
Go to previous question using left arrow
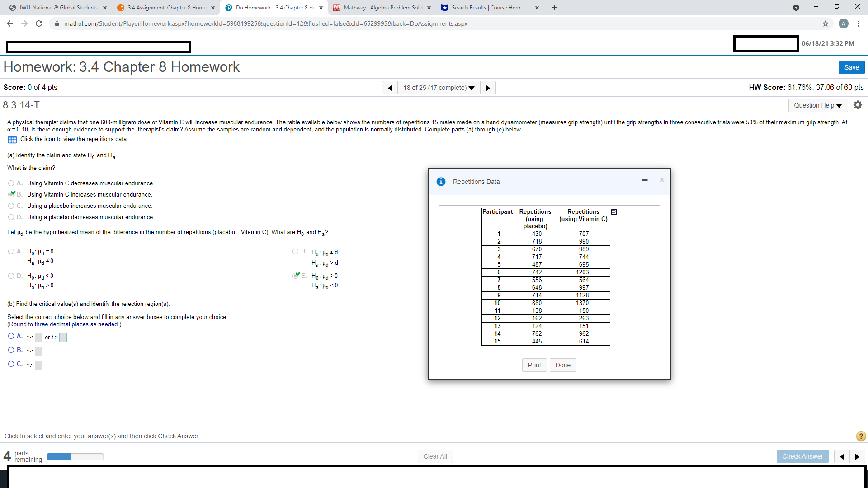(390, 88)
